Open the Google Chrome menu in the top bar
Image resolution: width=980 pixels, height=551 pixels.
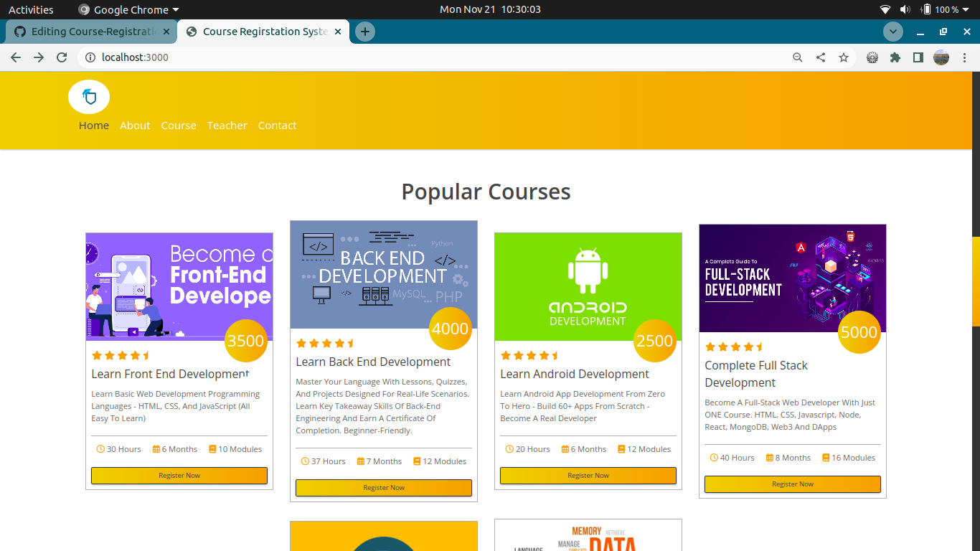tap(128, 9)
